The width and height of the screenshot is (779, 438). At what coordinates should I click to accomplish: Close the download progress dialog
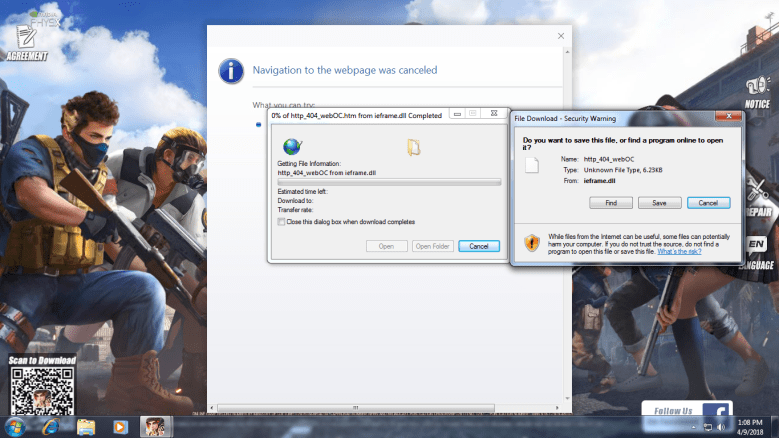[494, 114]
